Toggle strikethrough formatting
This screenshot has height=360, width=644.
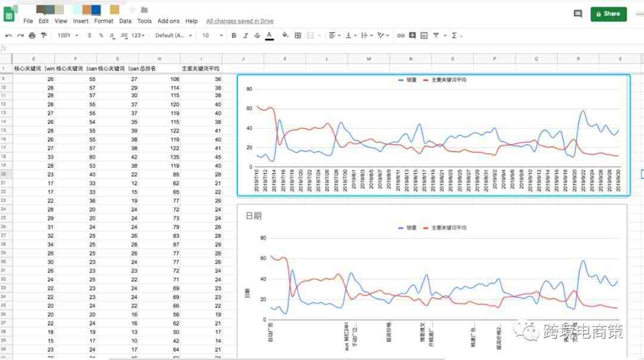[257, 36]
